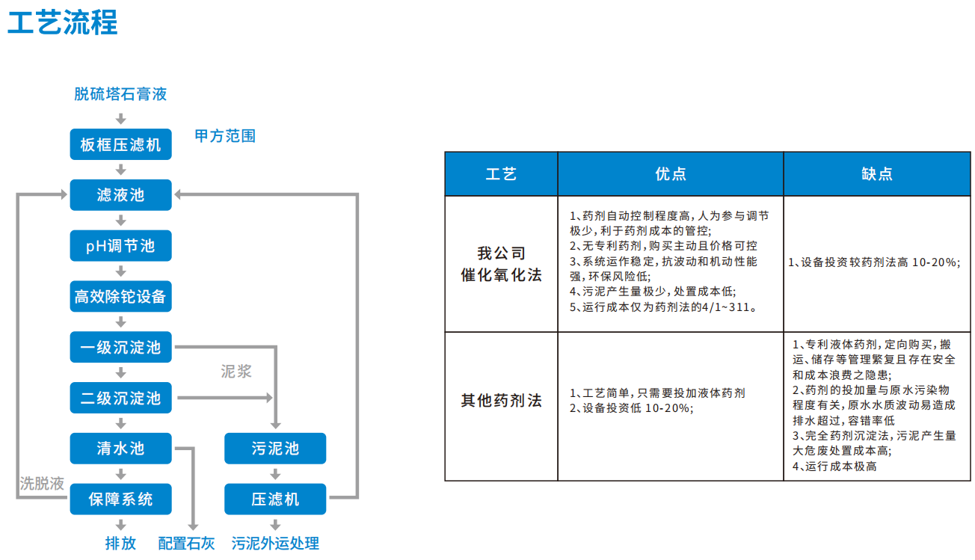
Task: Select the 高效除铊设备 box
Action: click(120, 297)
